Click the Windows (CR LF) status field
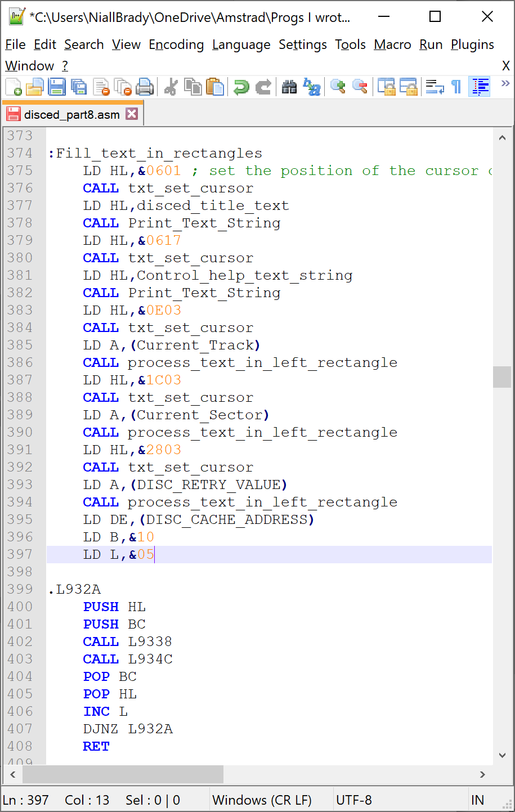The image size is (515, 812). click(262, 800)
